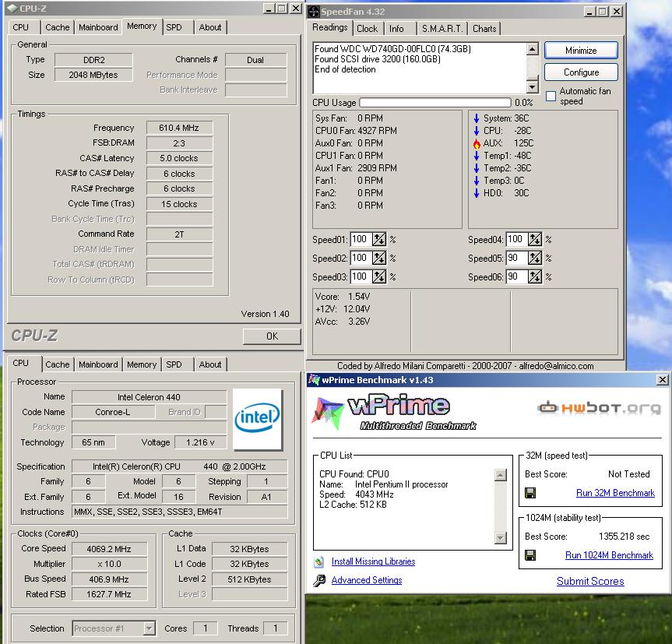
Task: Click the Submit Scores link
Action: 590,582
